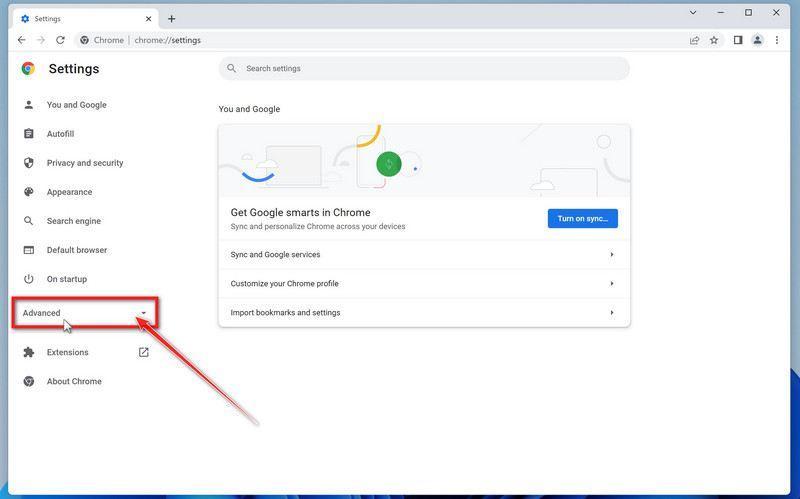
Task: Open Import bookmarks and settings
Action: click(424, 313)
